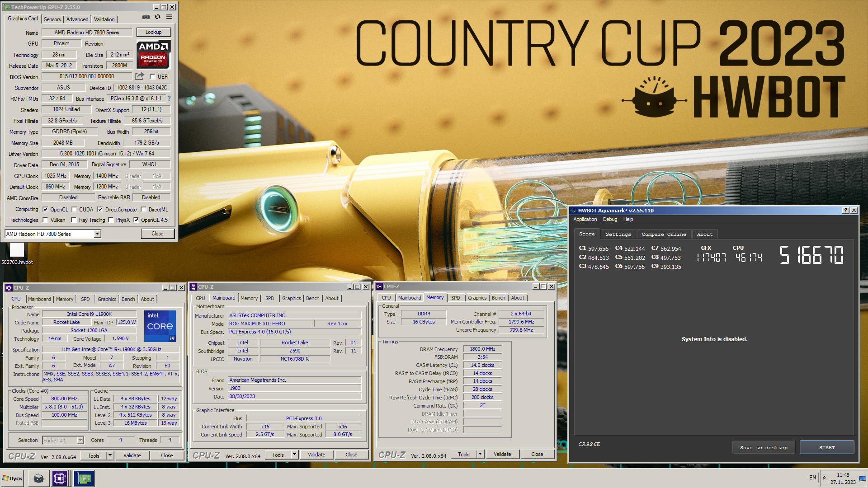Expand Tools dropdown arrow in Memory window
This screenshot has height=488, width=868.
pyautogui.click(x=480, y=454)
